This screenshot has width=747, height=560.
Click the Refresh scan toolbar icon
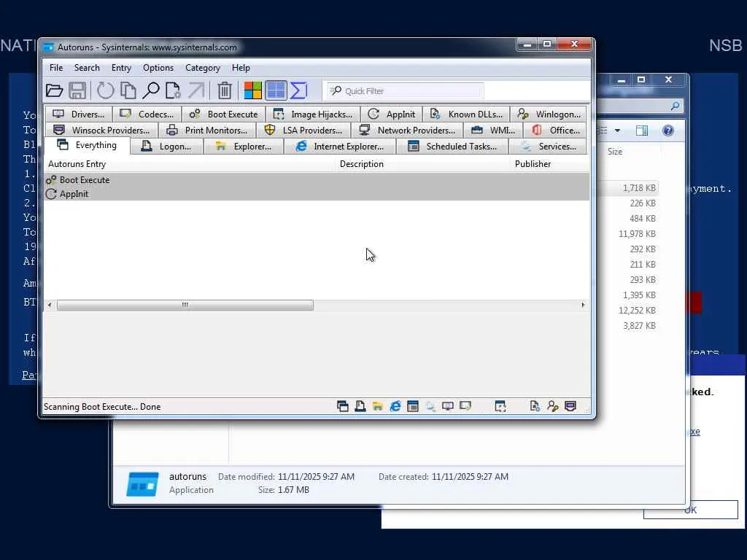[x=106, y=90]
